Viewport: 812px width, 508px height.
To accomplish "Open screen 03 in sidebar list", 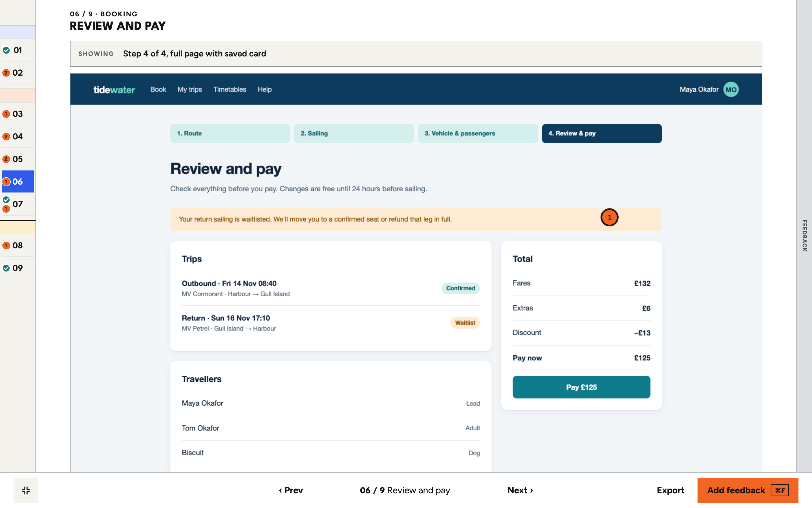I will click(17, 114).
